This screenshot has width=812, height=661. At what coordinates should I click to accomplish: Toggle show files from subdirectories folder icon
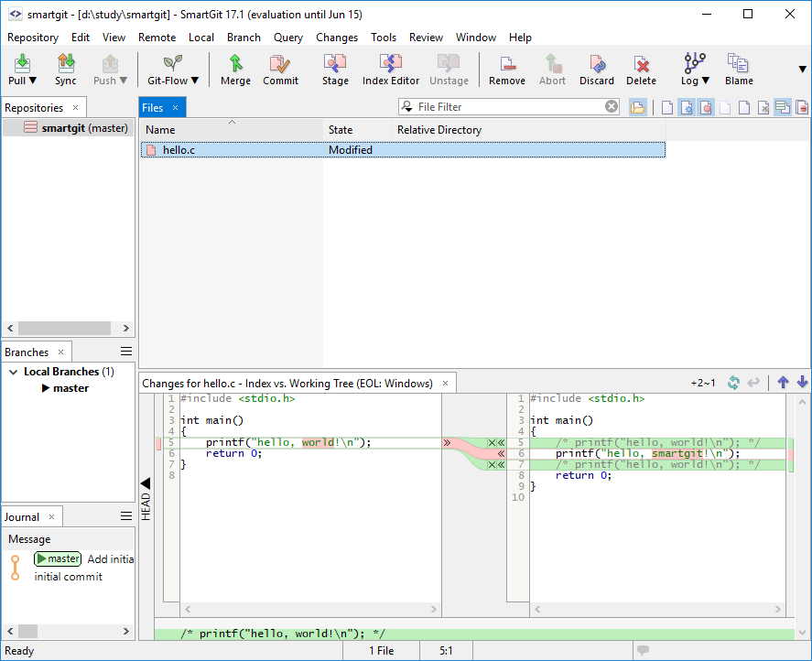coord(638,107)
